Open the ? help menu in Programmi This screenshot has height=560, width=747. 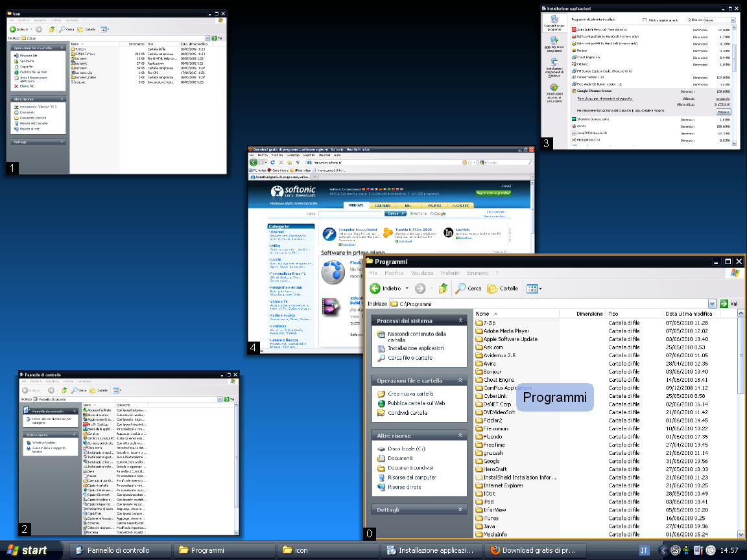(x=497, y=273)
